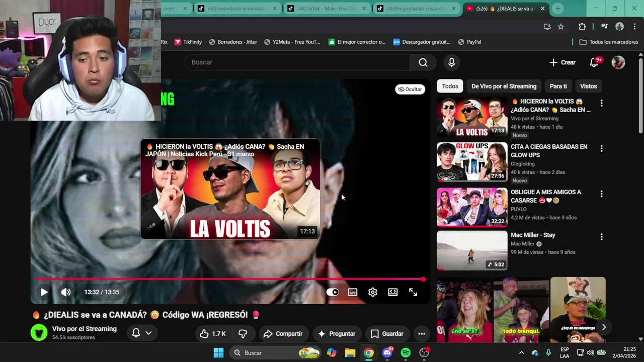Image resolution: width=644 pixels, height=362 pixels.
Task: Open the Chrome profile avatar
Action: point(619,27)
